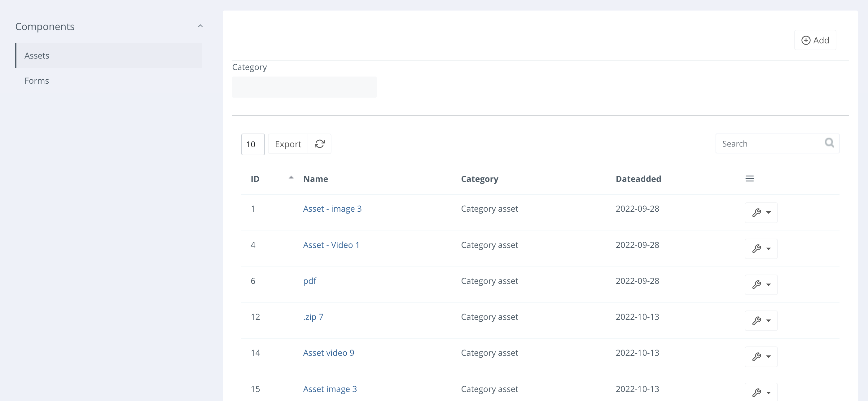Click the refresh icon beside Export

319,144
